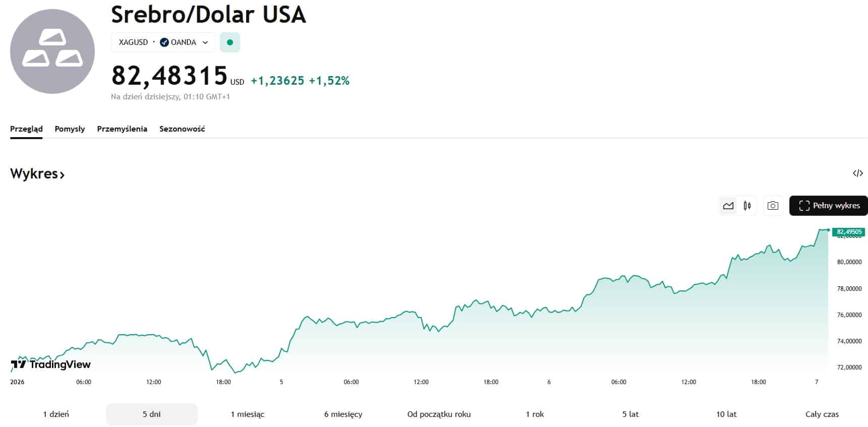Click the green market status indicator
868x427 pixels.
230,42
